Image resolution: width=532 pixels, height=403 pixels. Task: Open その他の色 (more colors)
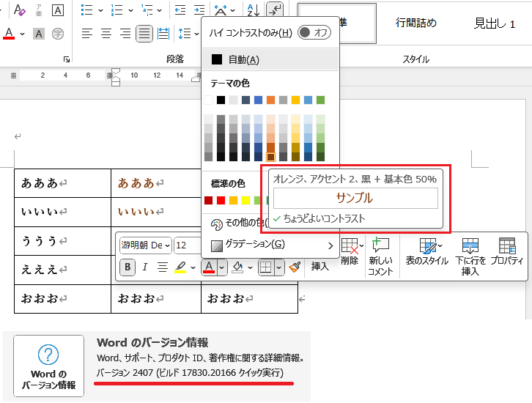(239, 223)
